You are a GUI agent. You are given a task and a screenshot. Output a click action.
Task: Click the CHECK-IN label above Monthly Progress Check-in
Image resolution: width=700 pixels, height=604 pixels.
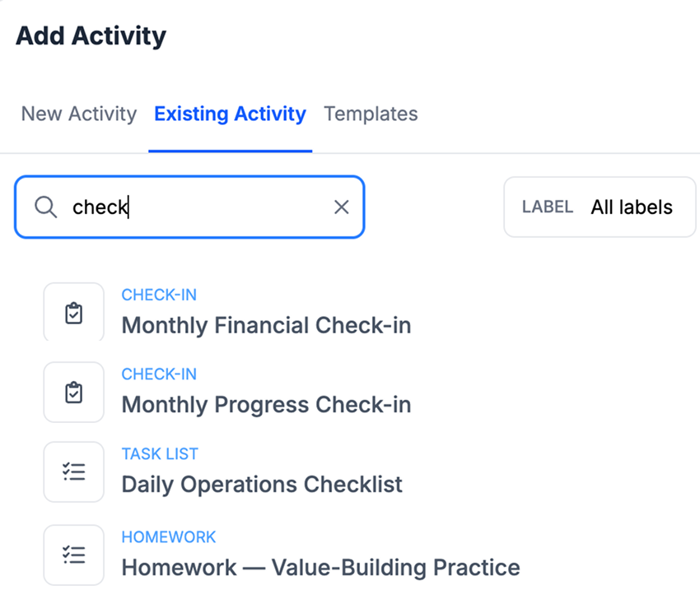[159, 374]
